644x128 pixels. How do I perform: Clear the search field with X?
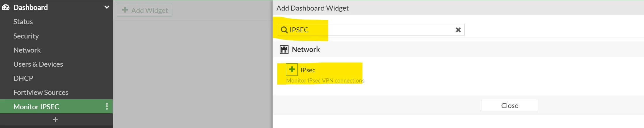click(x=458, y=30)
